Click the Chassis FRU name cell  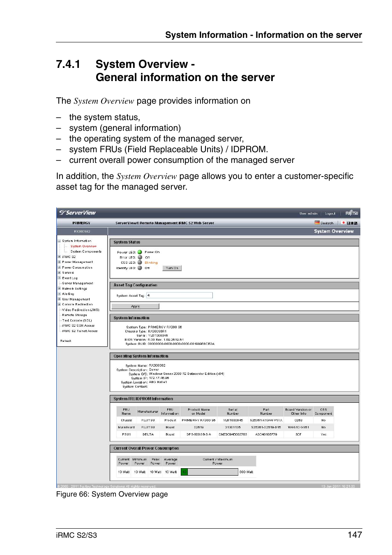(127, 420)
